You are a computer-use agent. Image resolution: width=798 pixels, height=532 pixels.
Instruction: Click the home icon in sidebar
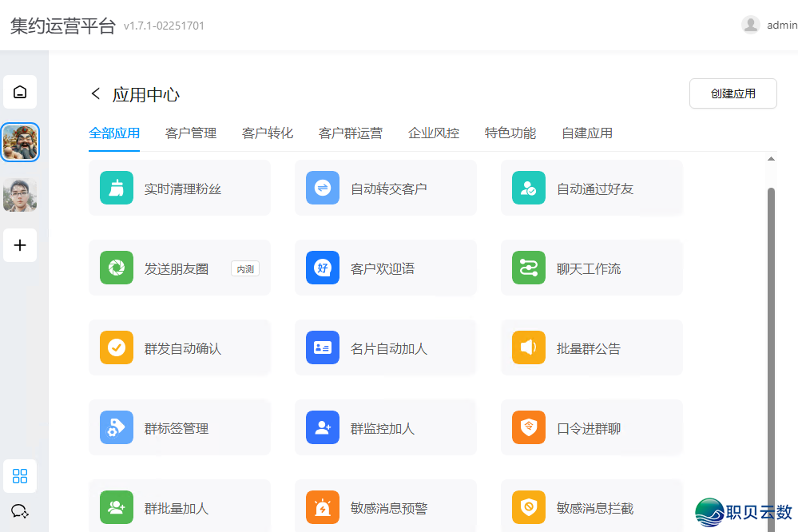point(20,92)
